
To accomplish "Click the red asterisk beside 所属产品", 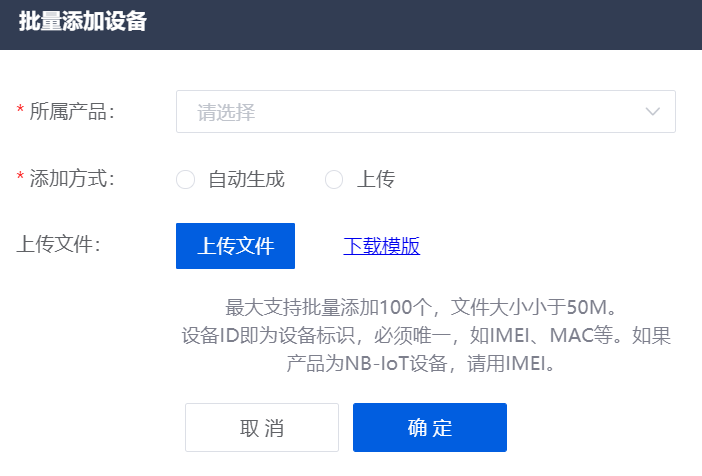I will (20, 112).
